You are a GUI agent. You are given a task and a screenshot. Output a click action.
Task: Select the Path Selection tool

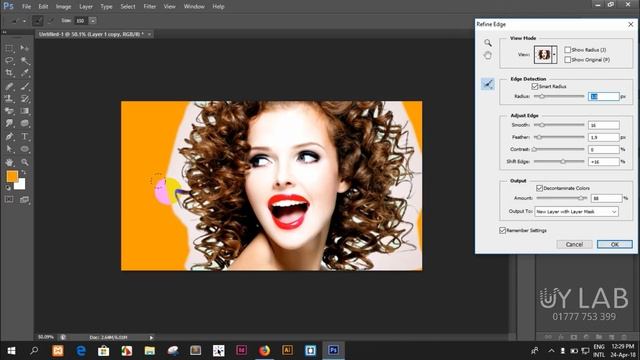9,149
